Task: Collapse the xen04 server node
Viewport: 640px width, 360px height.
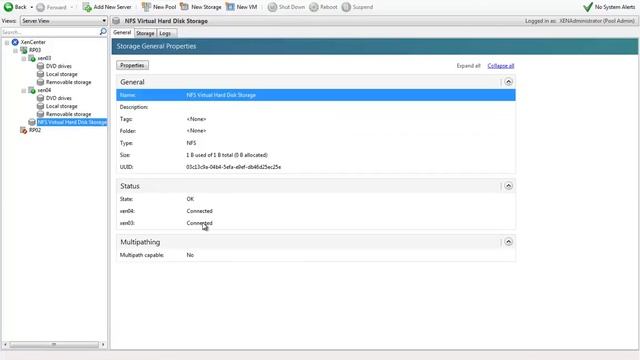Action: click(x=23, y=91)
